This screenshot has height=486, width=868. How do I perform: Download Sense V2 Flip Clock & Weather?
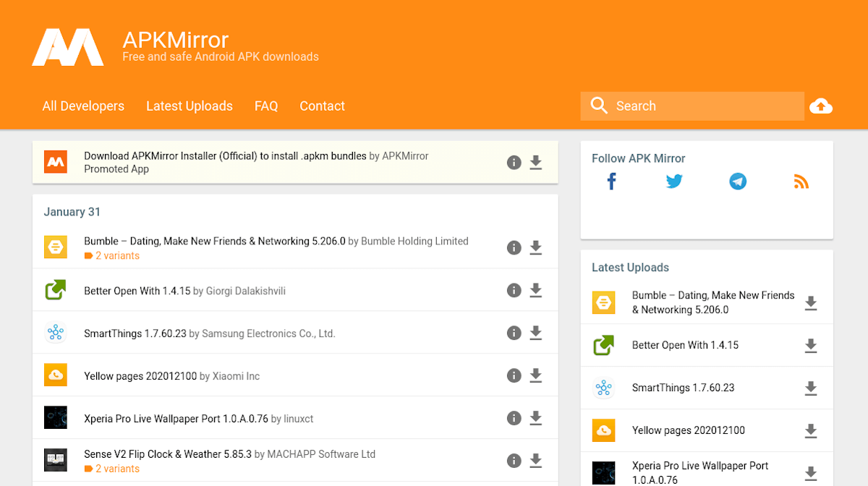click(x=536, y=461)
